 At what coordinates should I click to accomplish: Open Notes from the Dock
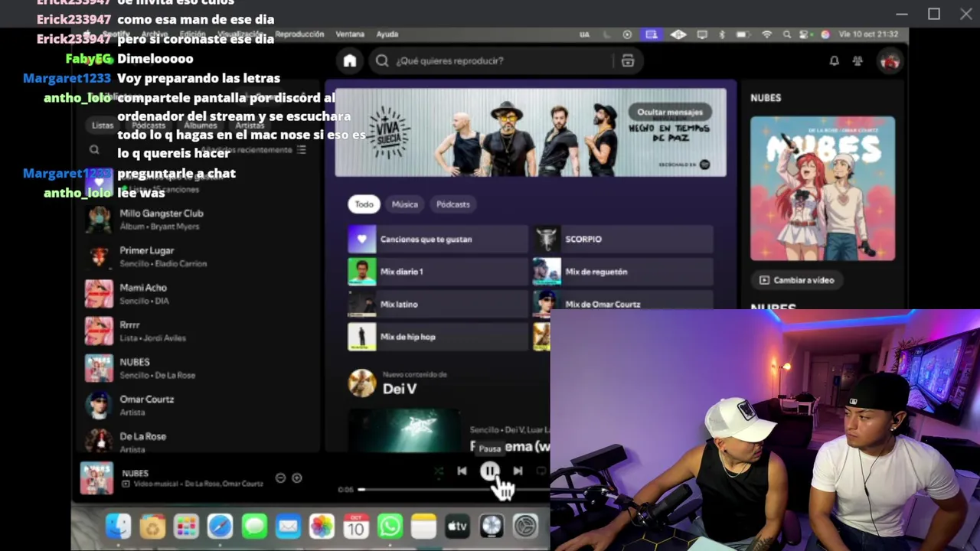coord(423,526)
